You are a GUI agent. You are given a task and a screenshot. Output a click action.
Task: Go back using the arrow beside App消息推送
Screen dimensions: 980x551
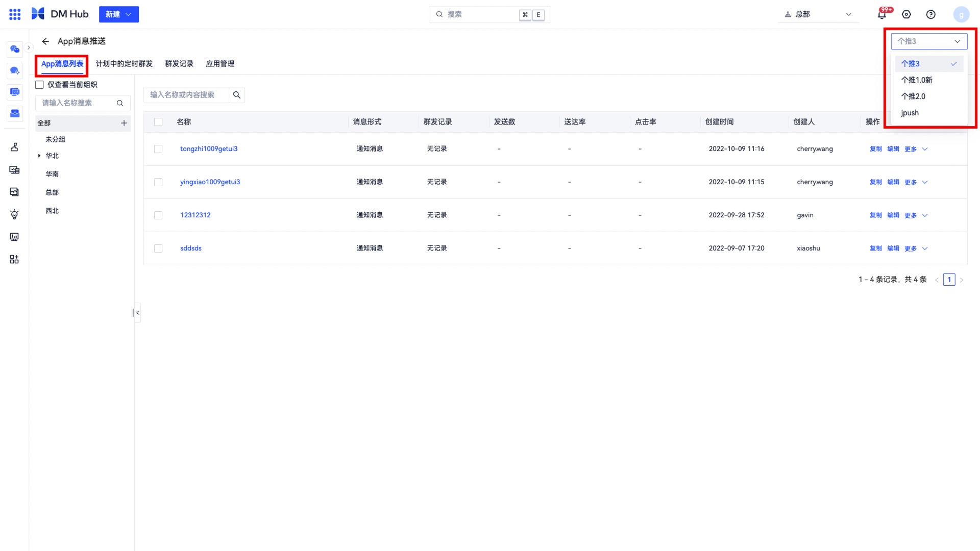coord(45,41)
